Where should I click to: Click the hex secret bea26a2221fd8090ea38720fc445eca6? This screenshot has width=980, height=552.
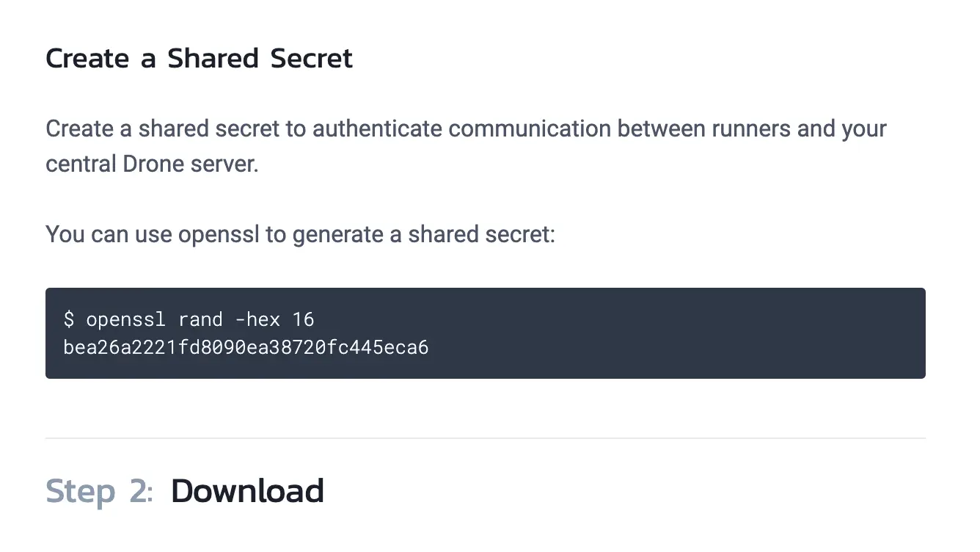click(x=246, y=347)
